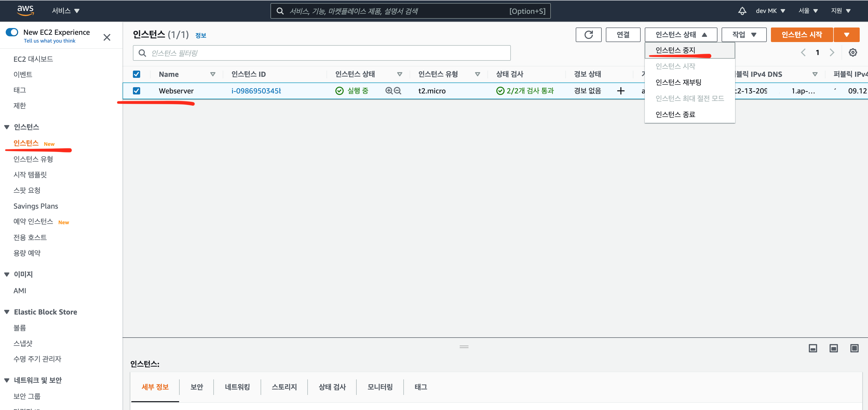
Task: Select 인스턴스 재부팅 from the menu
Action: click(x=678, y=82)
